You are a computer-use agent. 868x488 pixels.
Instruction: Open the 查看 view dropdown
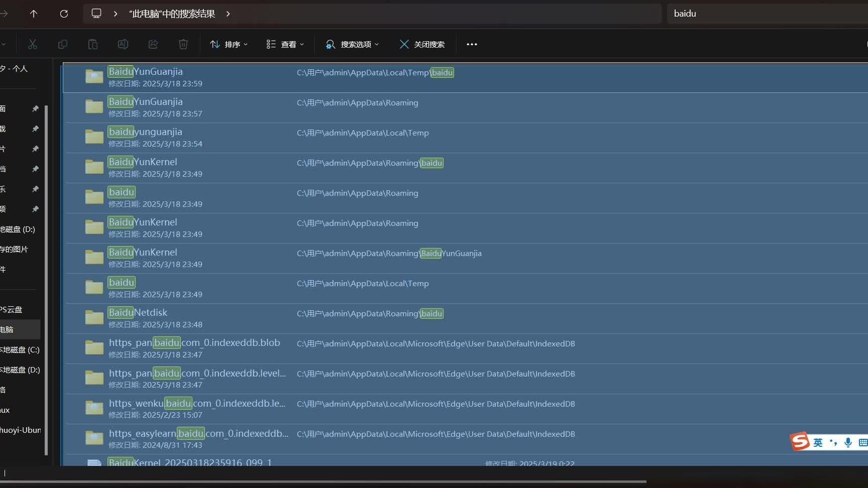tap(285, 44)
